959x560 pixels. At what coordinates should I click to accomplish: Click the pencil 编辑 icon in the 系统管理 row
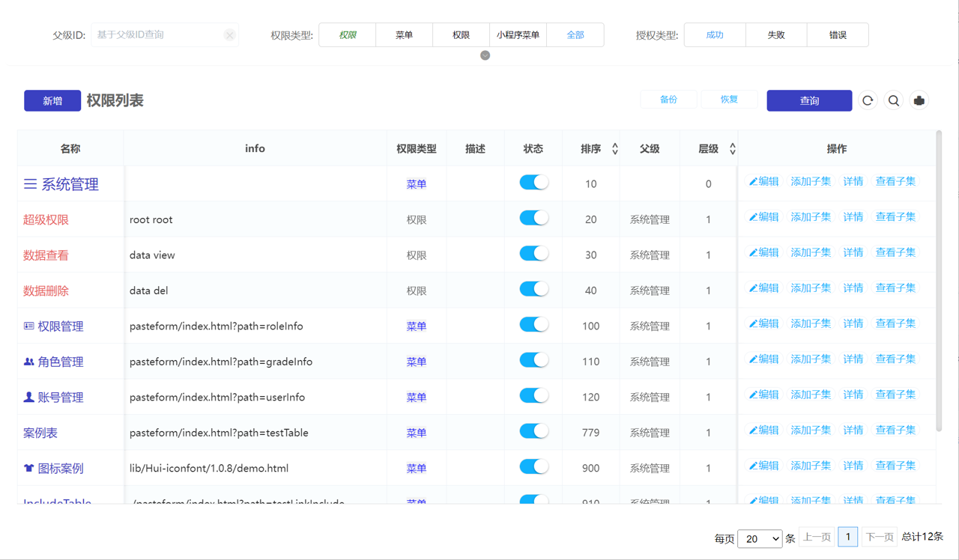754,182
